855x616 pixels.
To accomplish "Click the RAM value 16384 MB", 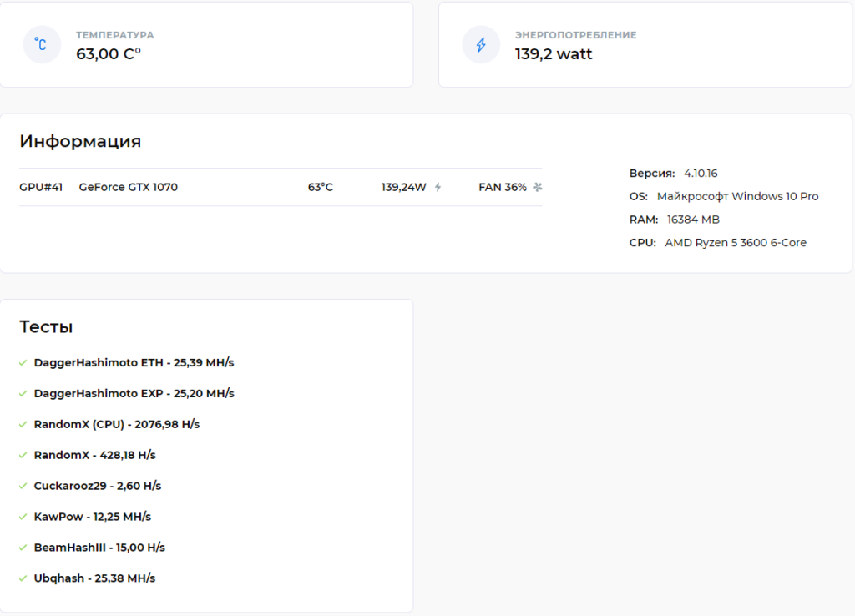I will click(x=693, y=220).
